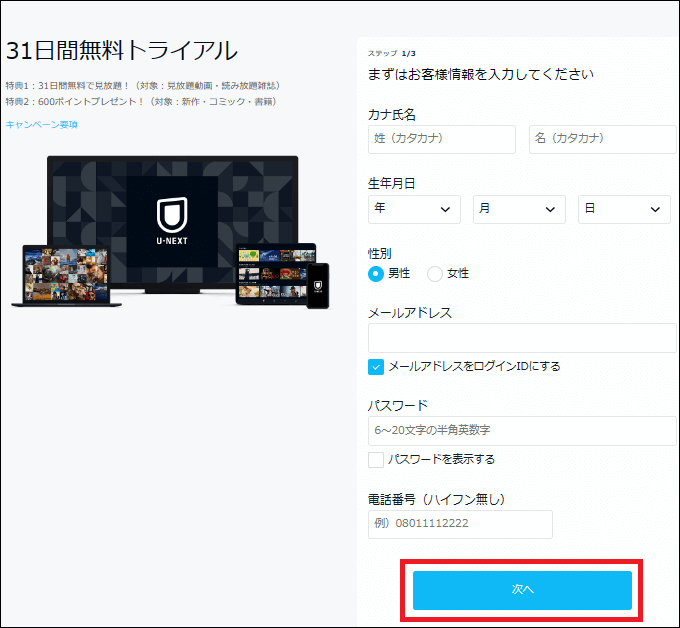Click the パスワード input field
Image resolution: width=680 pixels, height=628 pixels.
522,431
